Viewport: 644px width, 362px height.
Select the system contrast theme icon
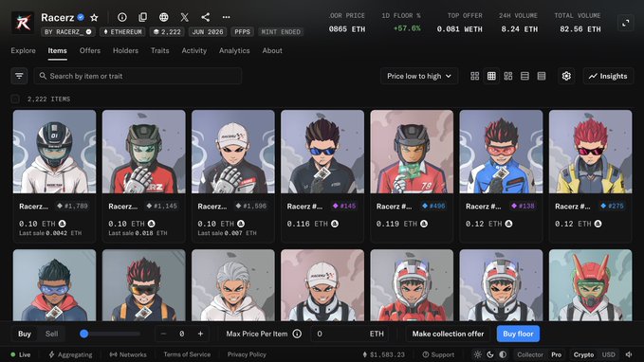(503, 354)
